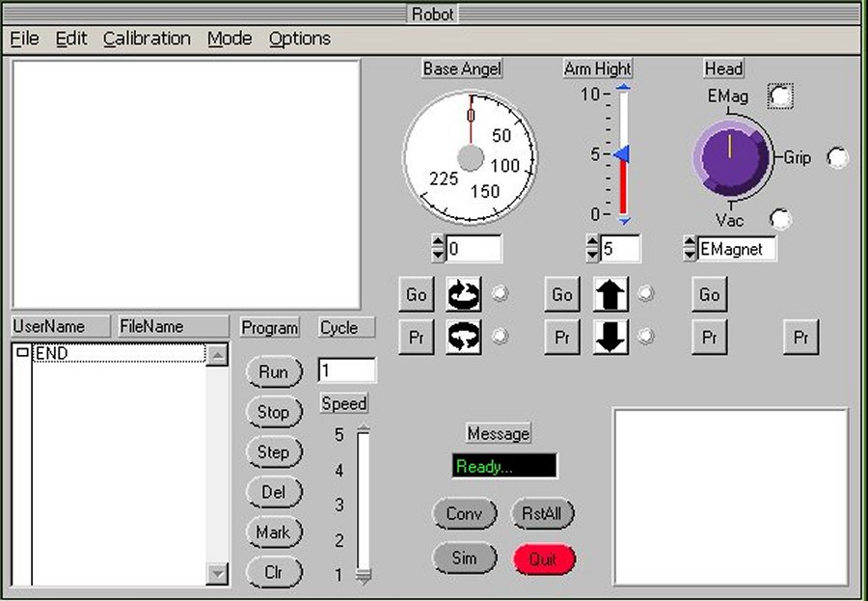Image resolution: width=868 pixels, height=601 pixels.
Task: Click the Speed vertical slider track
Action: point(363,502)
